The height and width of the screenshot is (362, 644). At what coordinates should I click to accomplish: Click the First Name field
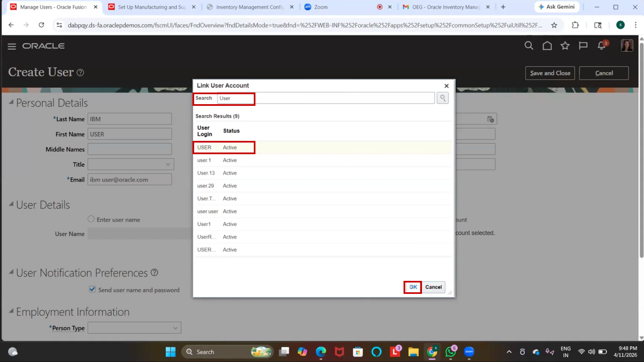point(130,134)
